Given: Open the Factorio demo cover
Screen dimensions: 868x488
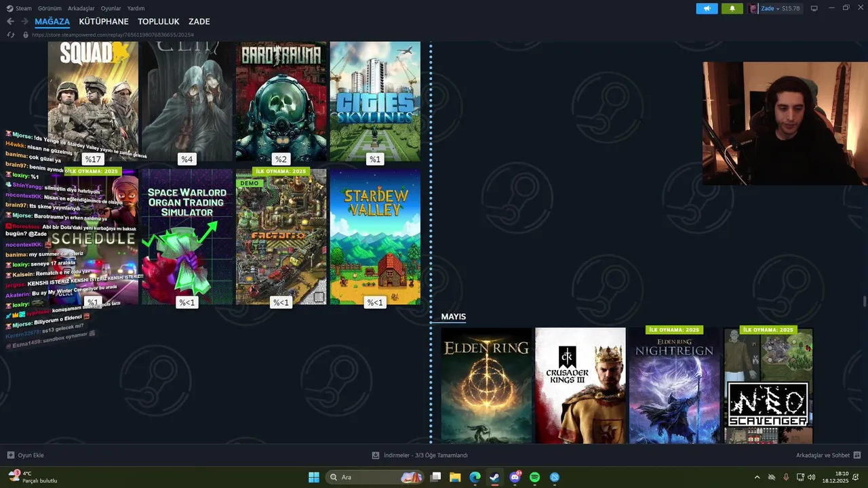Looking at the screenshot, I should [281, 237].
